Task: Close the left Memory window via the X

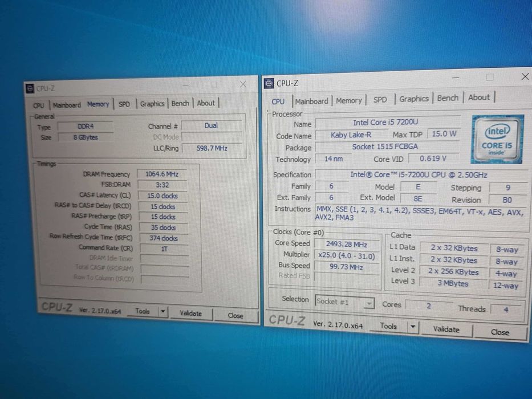Action: (243, 84)
